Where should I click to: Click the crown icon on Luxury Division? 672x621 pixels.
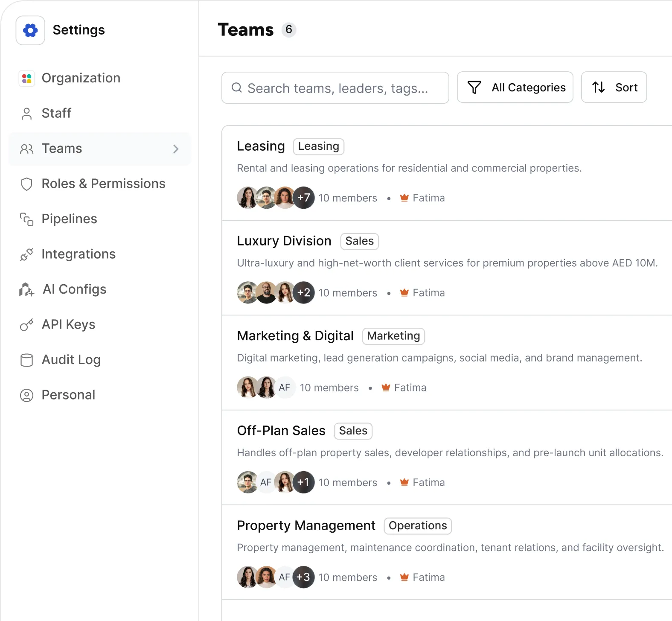click(x=404, y=292)
